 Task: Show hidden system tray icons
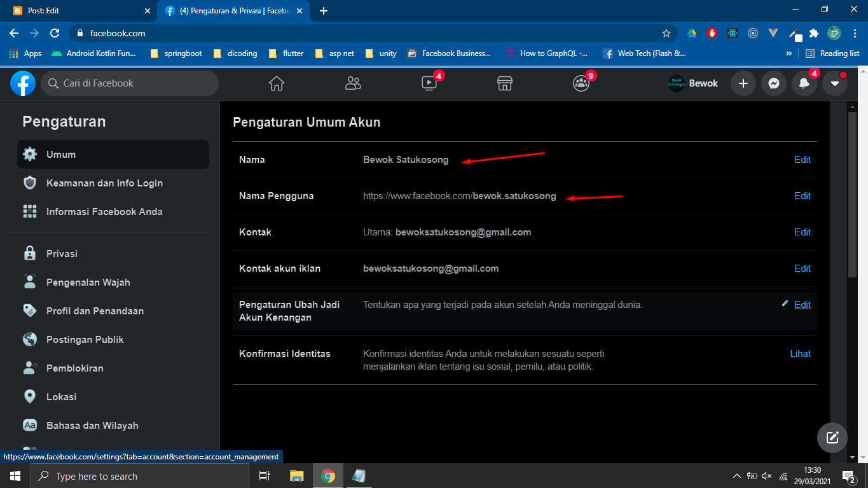click(x=736, y=476)
